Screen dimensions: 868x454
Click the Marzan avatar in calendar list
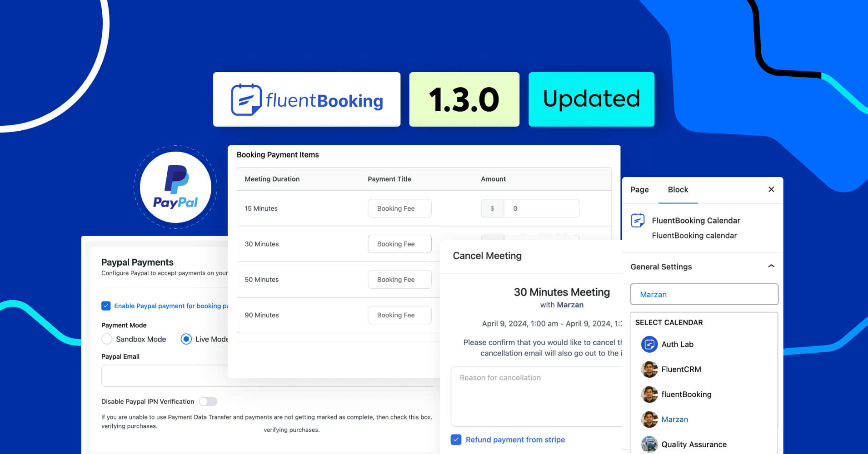click(649, 419)
